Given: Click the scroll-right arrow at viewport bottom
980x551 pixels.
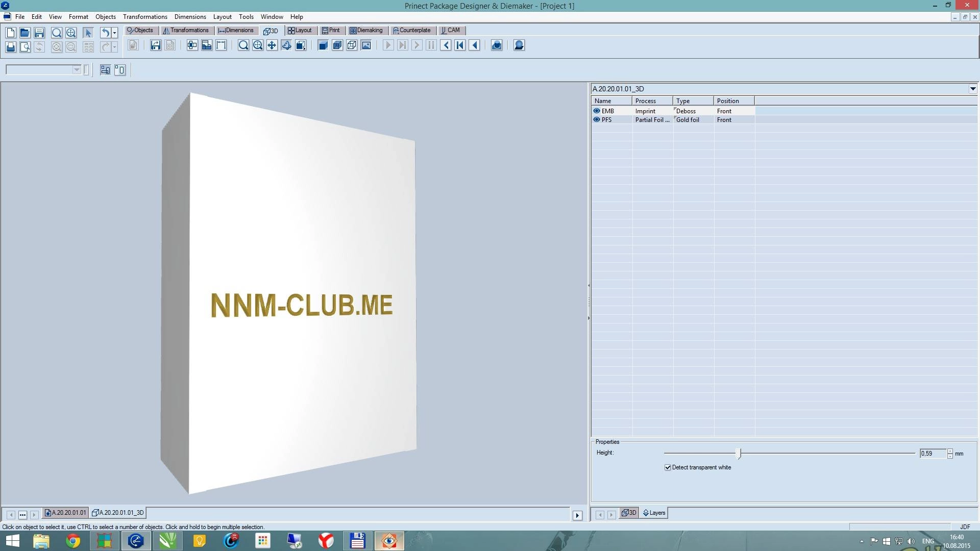Looking at the screenshot, I should 577,515.
